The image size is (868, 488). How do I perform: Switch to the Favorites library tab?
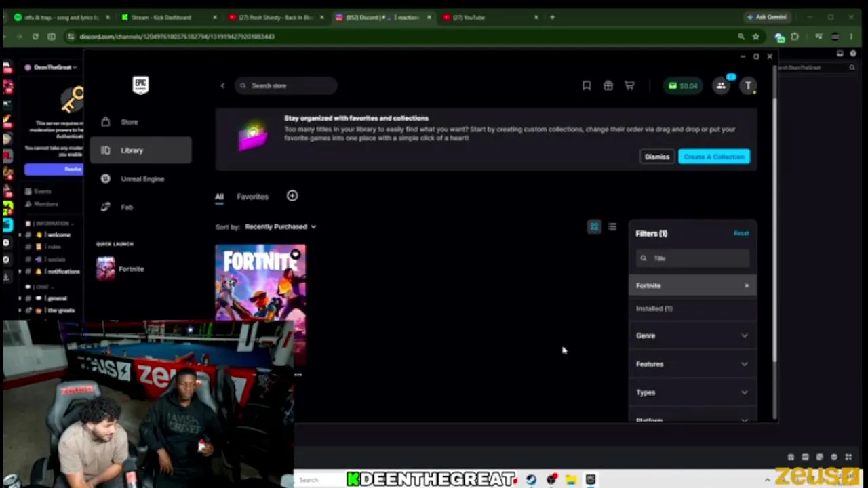(252, 197)
